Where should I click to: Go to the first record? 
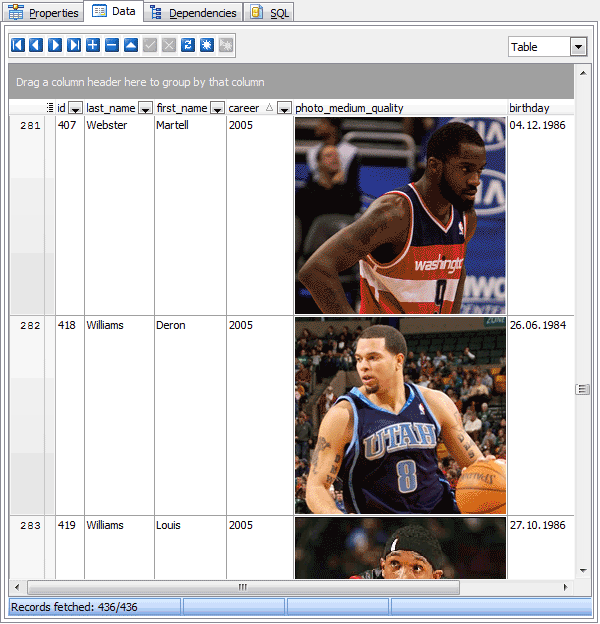[18, 46]
